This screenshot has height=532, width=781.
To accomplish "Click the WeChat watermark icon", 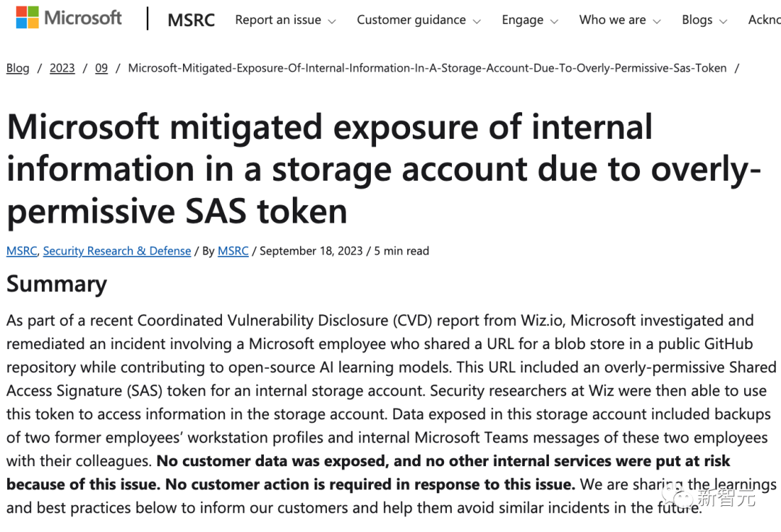I will pos(679,496).
